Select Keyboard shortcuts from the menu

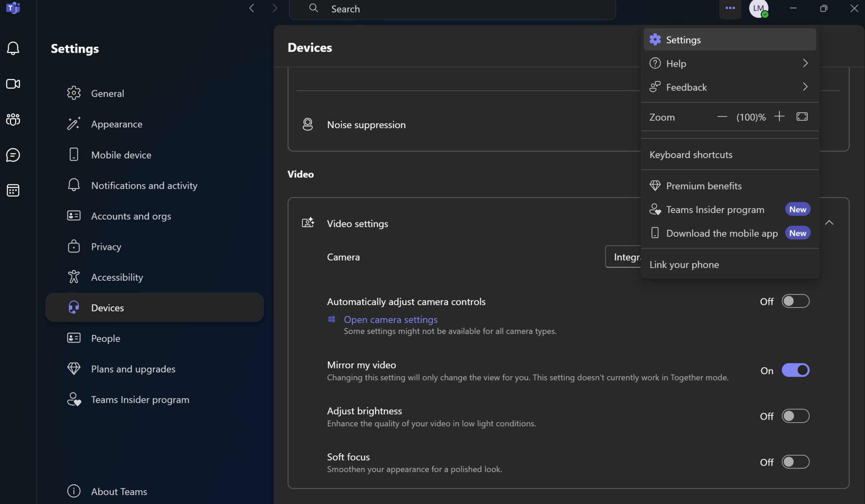[x=691, y=155]
